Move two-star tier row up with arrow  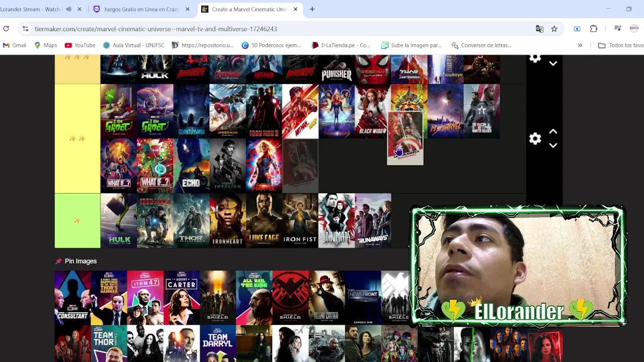553,132
